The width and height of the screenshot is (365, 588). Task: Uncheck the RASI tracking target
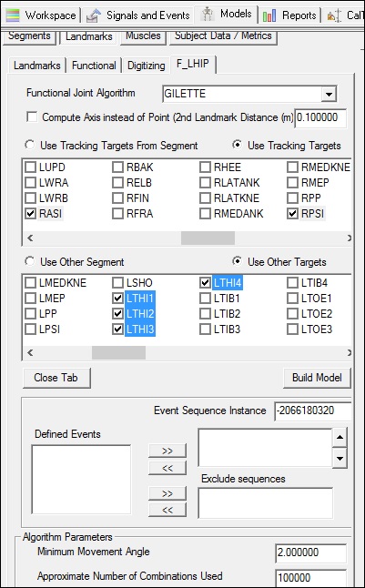[x=30, y=214]
